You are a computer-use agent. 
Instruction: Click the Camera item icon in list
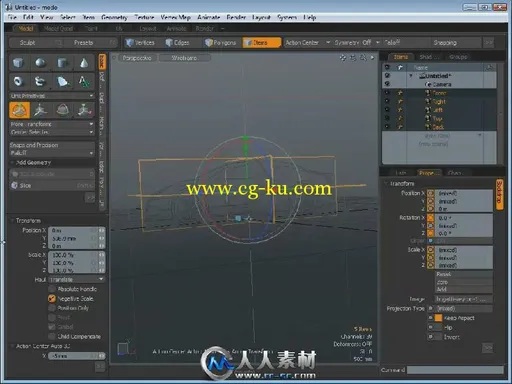pyautogui.click(x=428, y=84)
